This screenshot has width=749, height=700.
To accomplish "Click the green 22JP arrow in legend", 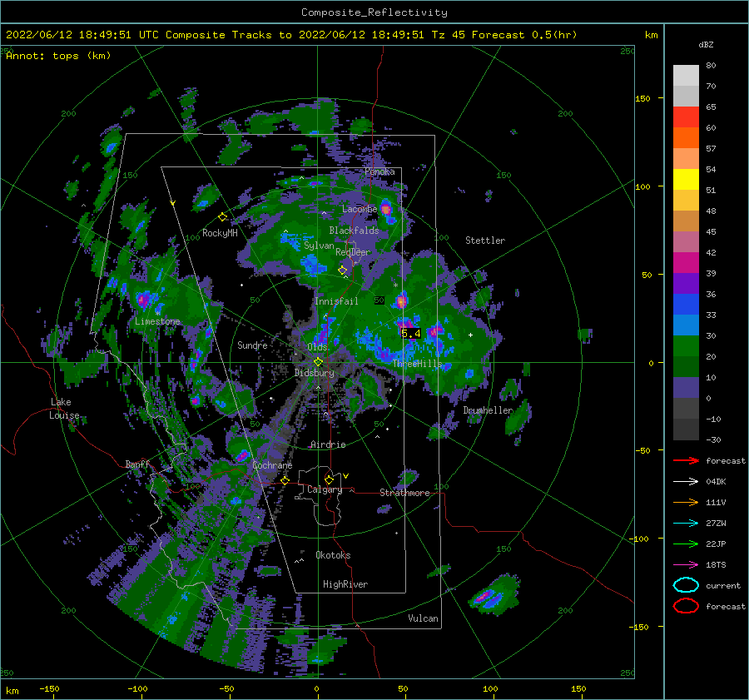I will coord(686,544).
